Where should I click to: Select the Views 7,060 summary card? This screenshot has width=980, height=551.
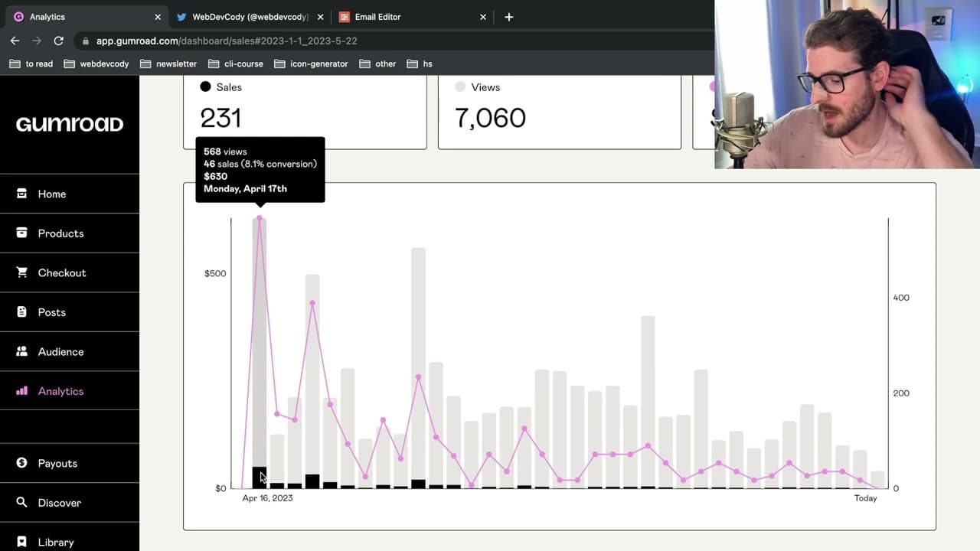click(x=560, y=112)
